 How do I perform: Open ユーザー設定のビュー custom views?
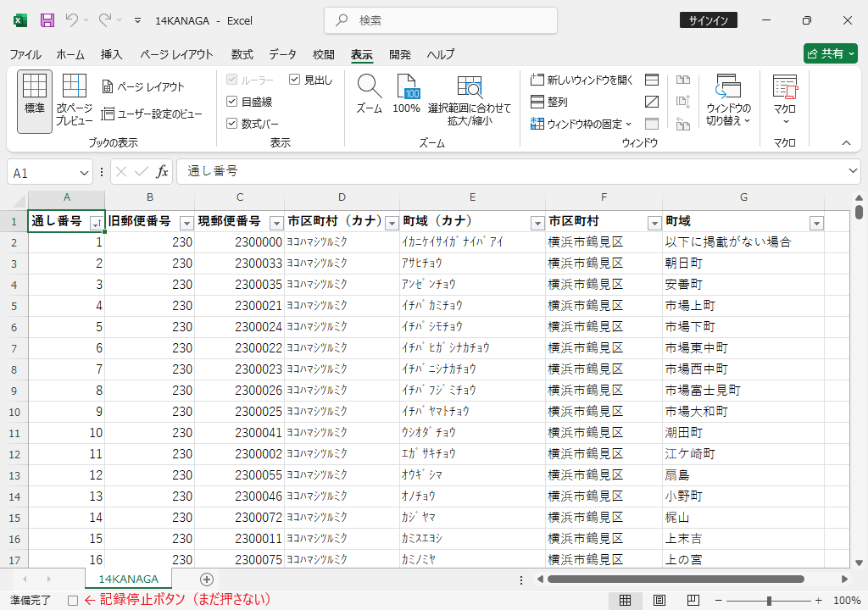click(x=153, y=114)
